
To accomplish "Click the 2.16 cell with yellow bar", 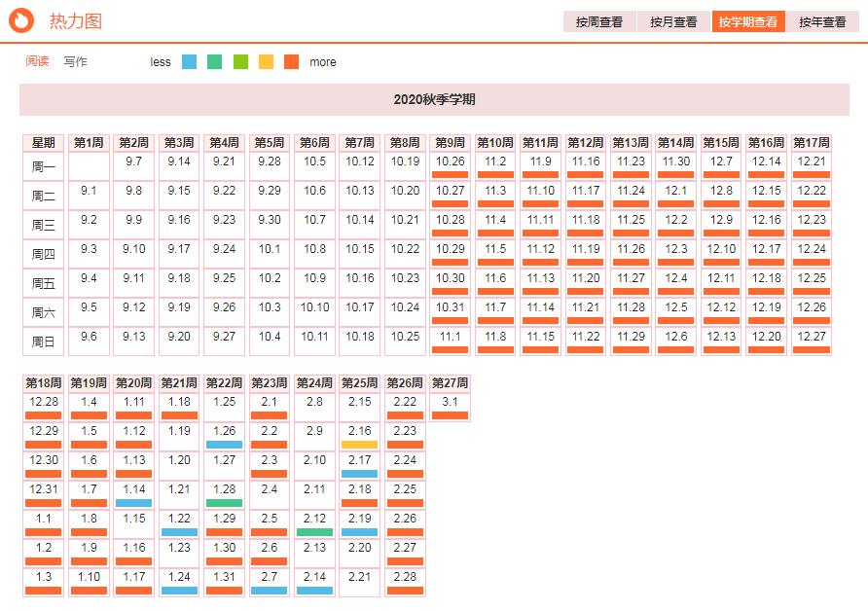I will [359, 435].
